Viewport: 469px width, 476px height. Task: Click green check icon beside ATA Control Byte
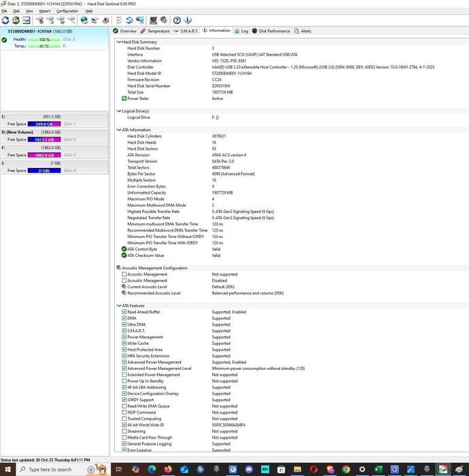coord(124,249)
